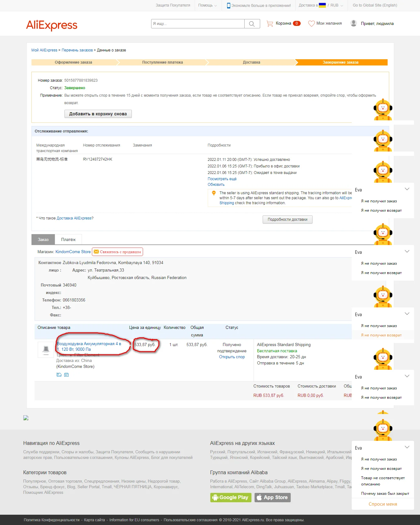Click the order number 5015877881839823
Image resolution: width=420 pixels, height=525 pixels.
tap(81, 80)
